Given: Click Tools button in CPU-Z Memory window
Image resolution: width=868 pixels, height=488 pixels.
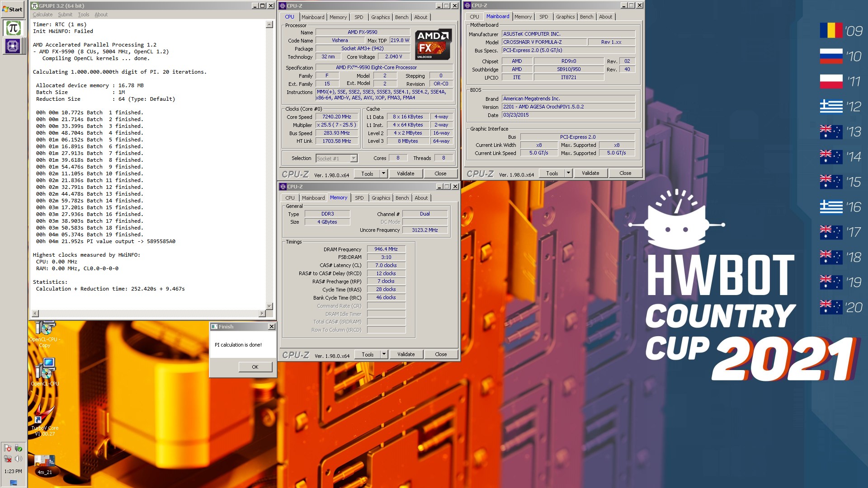Looking at the screenshot, I should coord(368,354).
